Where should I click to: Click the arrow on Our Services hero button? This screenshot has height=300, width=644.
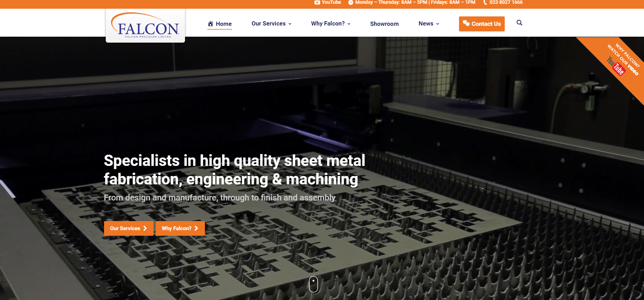coord(145,228)
